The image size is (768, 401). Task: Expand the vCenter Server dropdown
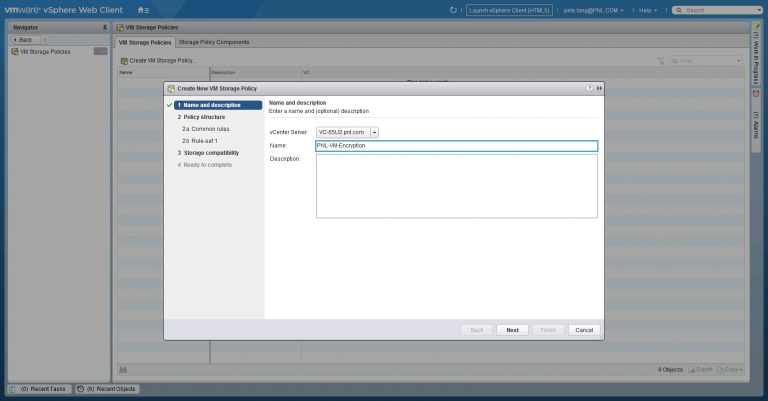coord(374,132)
